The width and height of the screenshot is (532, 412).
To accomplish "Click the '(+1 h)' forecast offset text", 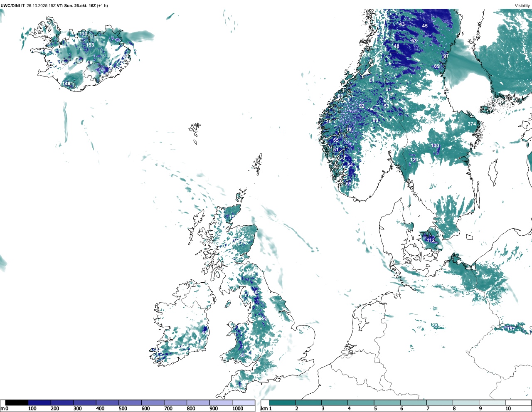I will point(102,5).
